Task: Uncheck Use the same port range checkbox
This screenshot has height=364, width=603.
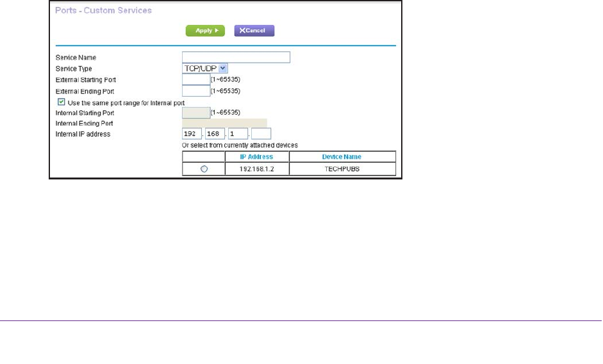Action: click(61, 102)
